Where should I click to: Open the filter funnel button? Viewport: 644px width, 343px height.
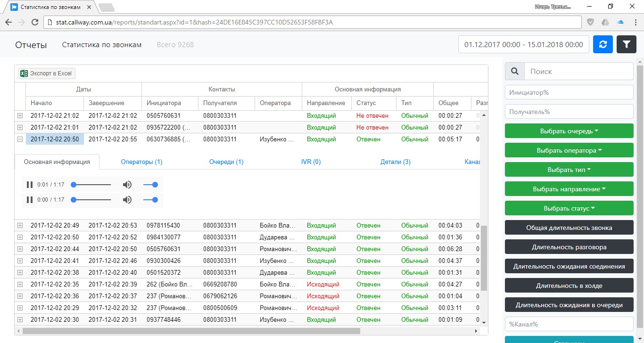[x=627, y=44]
